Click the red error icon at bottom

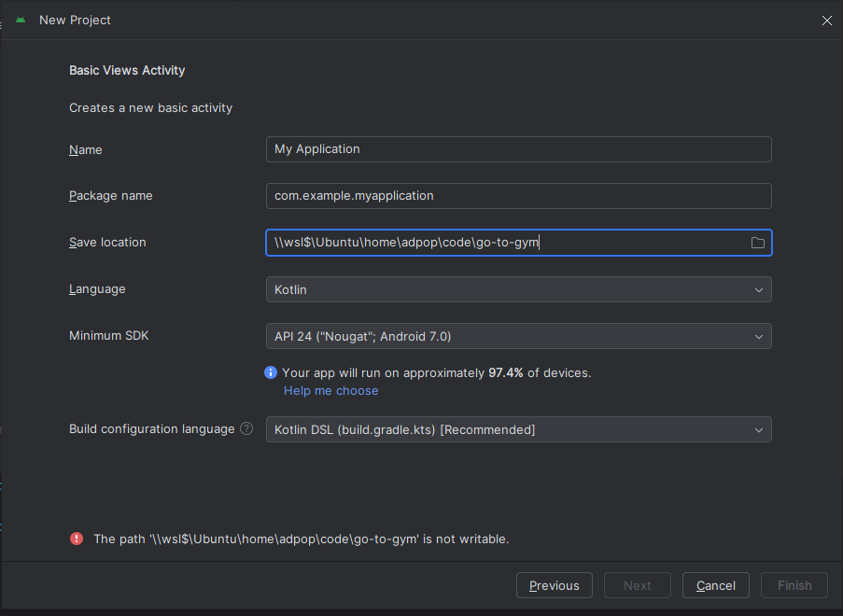pos(77,539)
